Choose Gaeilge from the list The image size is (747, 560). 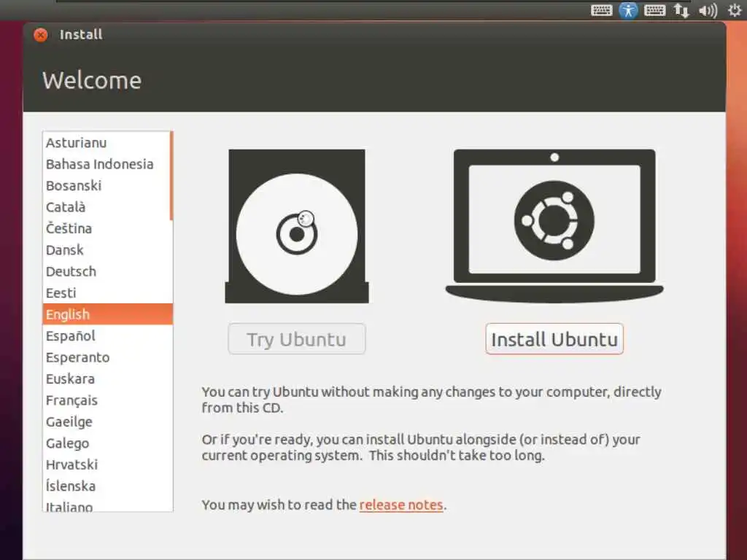108,421
